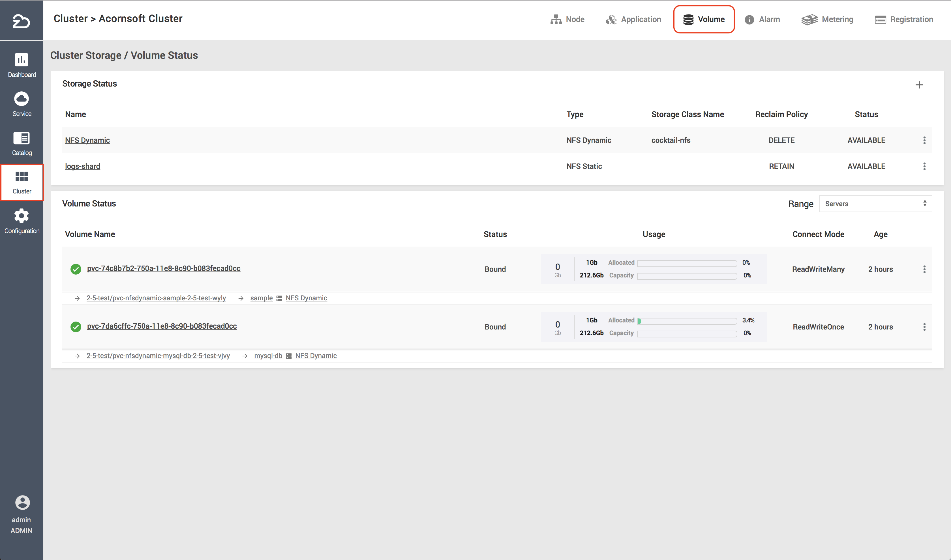Click the 3.4% Allocated usage bar
Screen dimensions: 951x560
tap(687, 321)
